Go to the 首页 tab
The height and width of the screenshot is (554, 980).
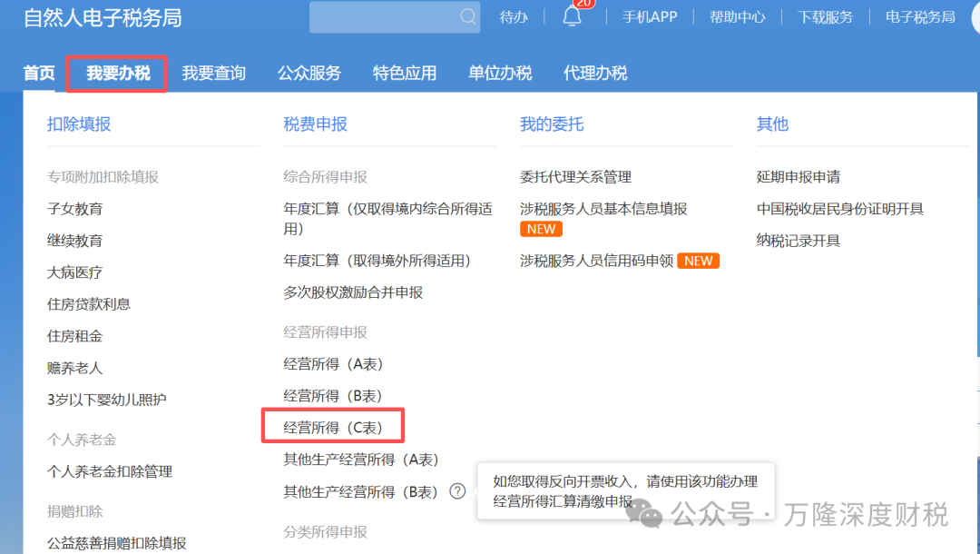tap(39, 73)
